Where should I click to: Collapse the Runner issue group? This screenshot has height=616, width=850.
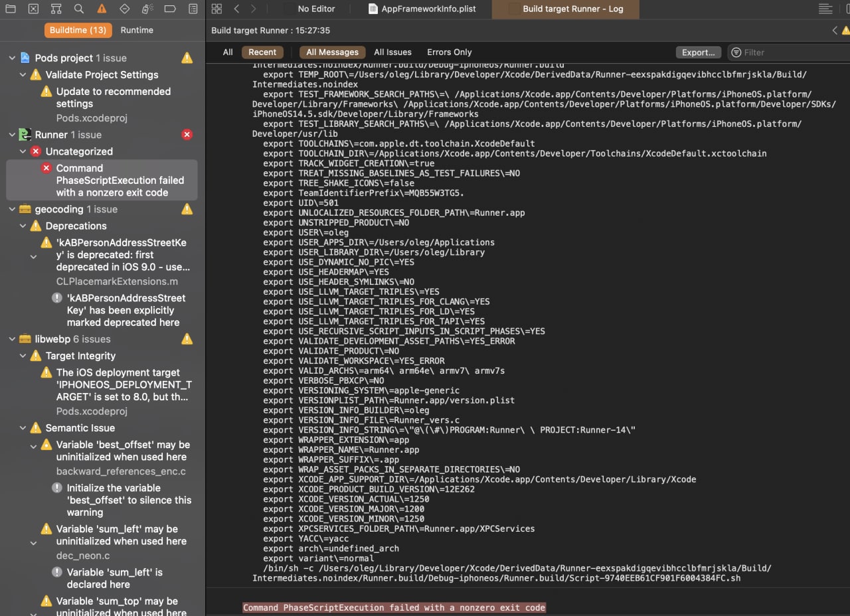[12, 135]
